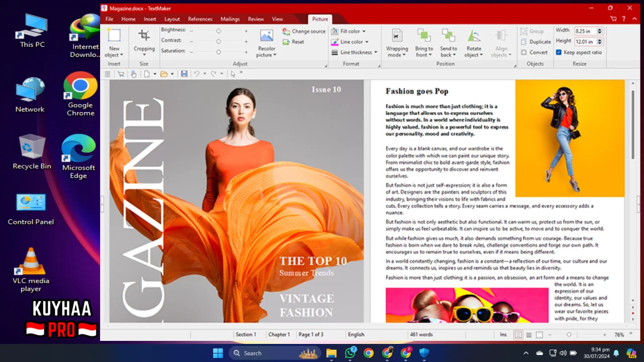Viewport: 644px width, 362px height.
Task: Switch to the Insert tab
Action: pos(150,19)
